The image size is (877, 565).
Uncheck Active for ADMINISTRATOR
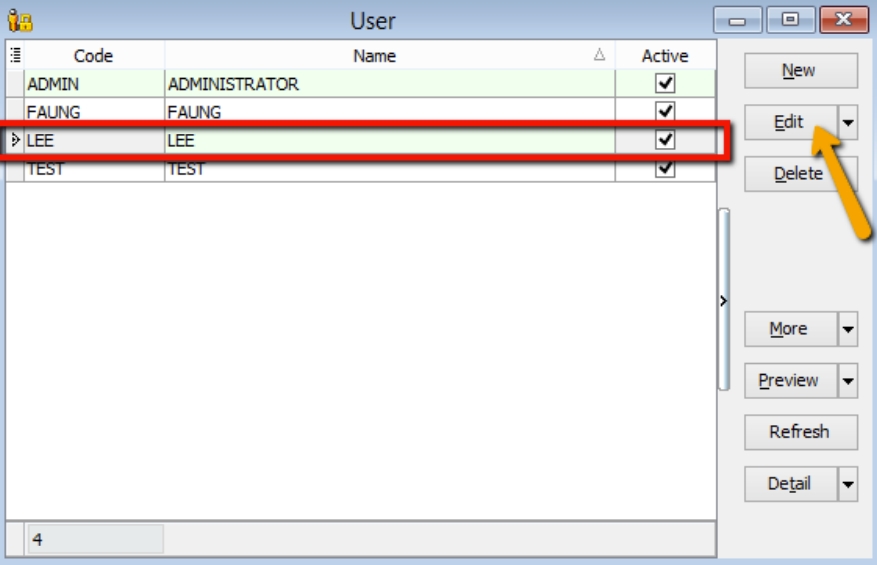[665, 83]
